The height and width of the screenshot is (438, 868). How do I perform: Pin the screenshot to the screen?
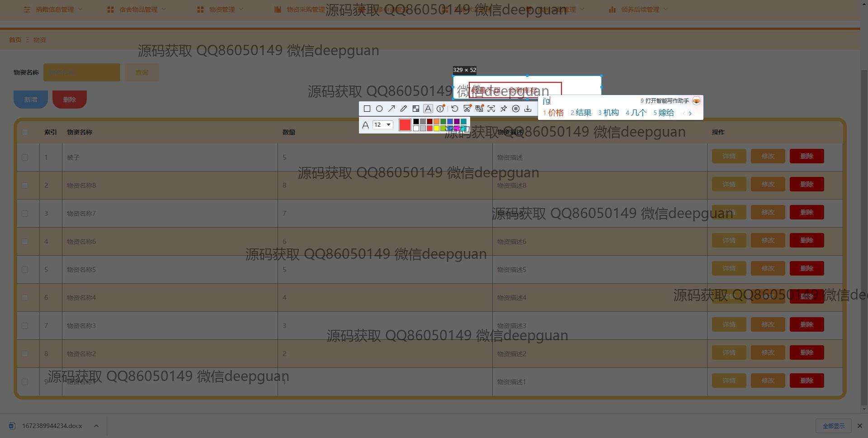(504, 109)
